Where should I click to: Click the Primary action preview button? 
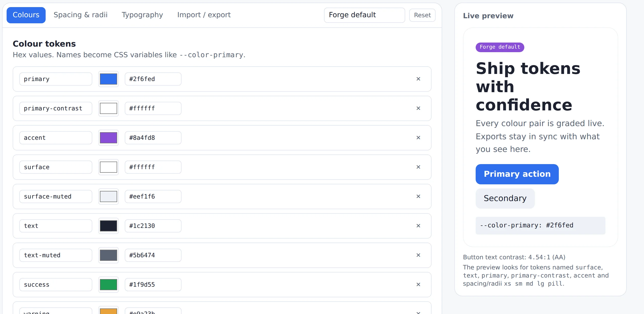pyautogui.click(x=517, y=174)
